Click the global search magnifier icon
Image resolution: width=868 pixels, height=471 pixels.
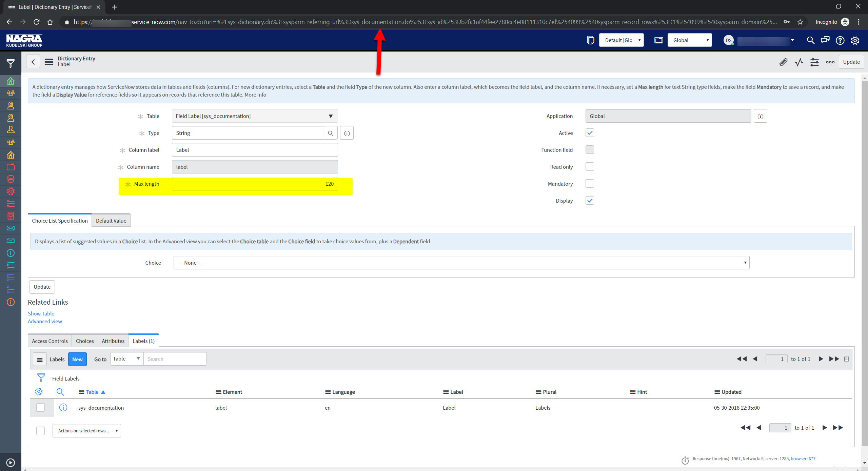[810, 40]
